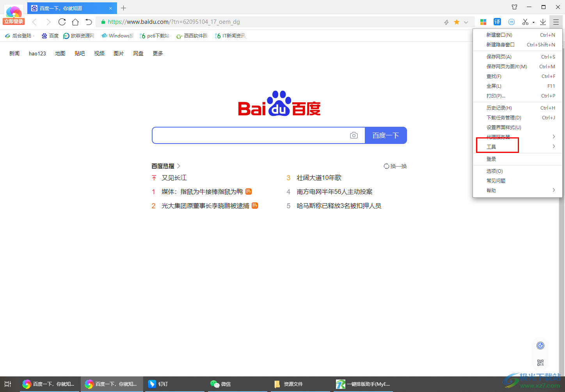
Task: Open the 贴吧 link
Action: (x=80, y=54)
